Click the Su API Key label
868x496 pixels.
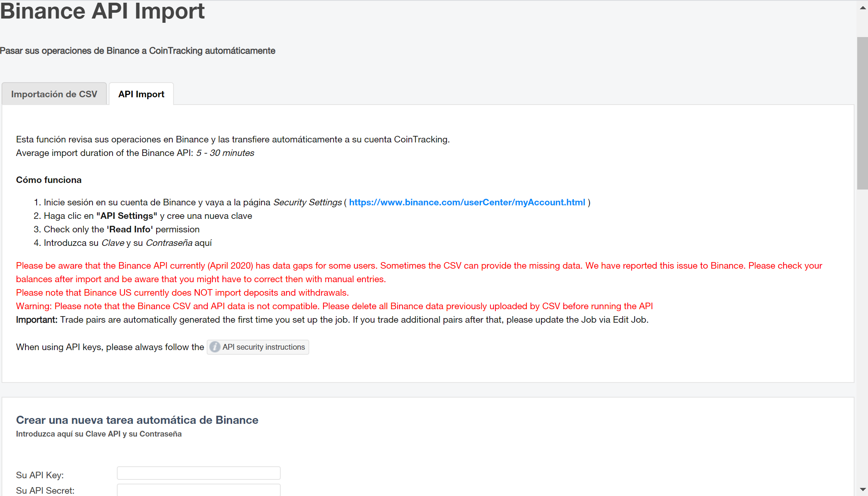tap(40, 475)
